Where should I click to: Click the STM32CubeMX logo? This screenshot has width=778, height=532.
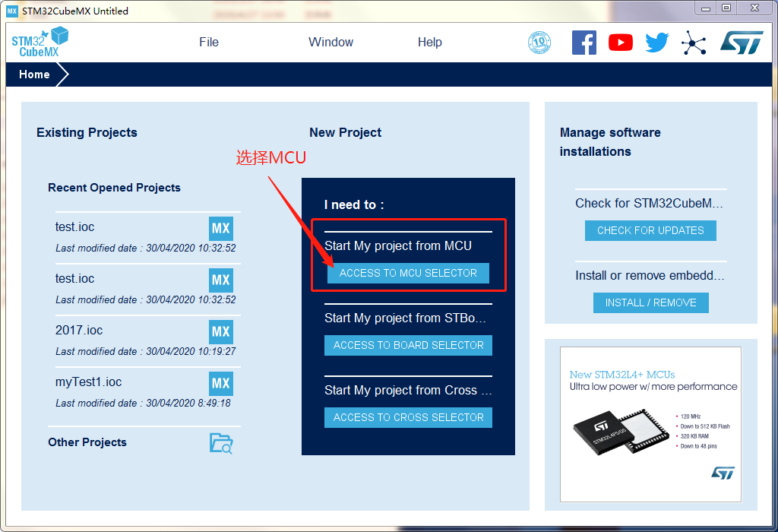40,42
